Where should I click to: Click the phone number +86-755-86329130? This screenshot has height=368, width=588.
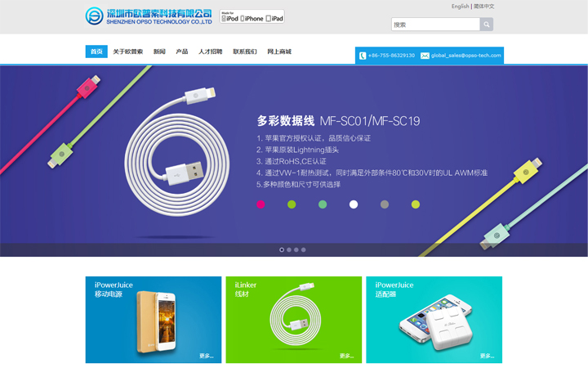(x=391, y=56)
